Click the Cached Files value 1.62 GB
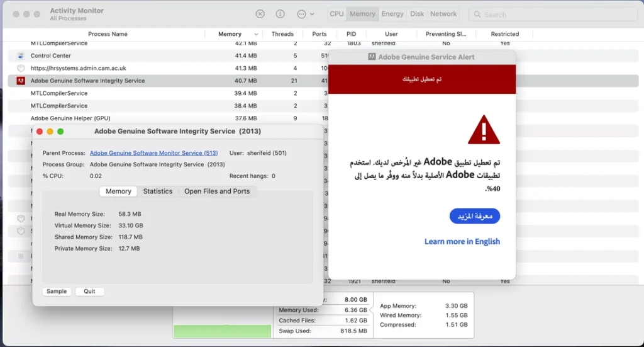Screen dimensions: 644x347 356,321
